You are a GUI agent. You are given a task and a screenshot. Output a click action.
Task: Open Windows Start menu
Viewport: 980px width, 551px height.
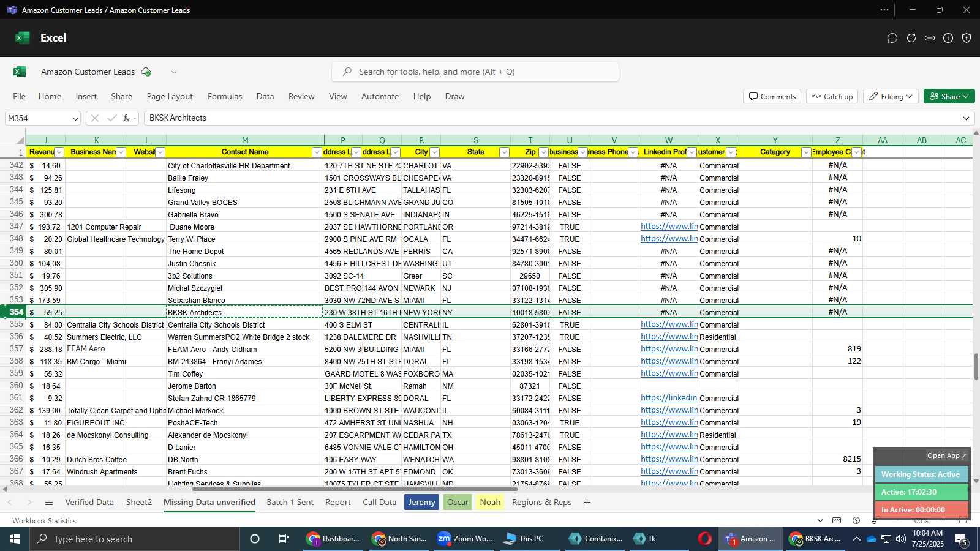click(x=15, y=539)
